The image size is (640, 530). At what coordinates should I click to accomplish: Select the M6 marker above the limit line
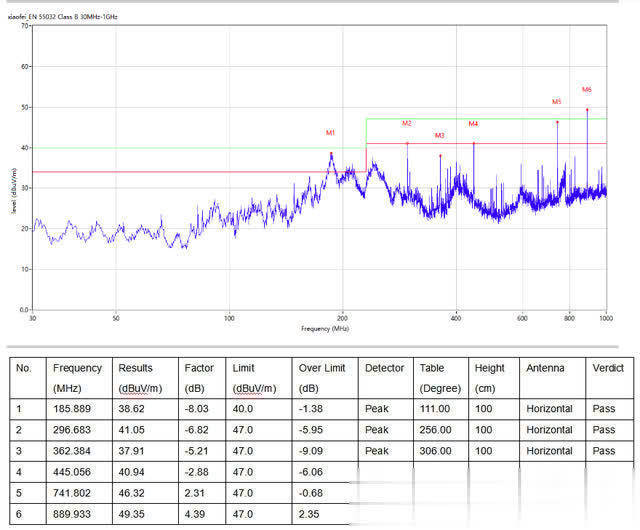pos(587,90)
